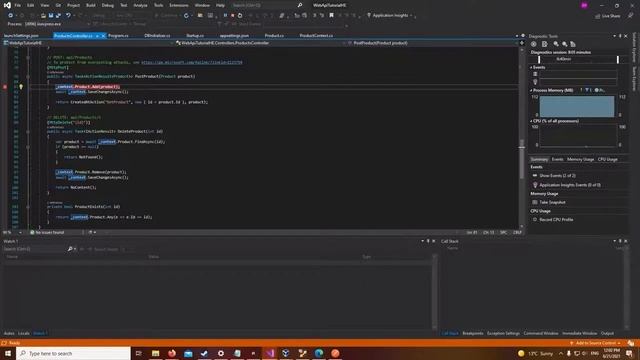640x360 pixels.
Task: Open Firefox from the taskbar
Action: pos(172,353)
